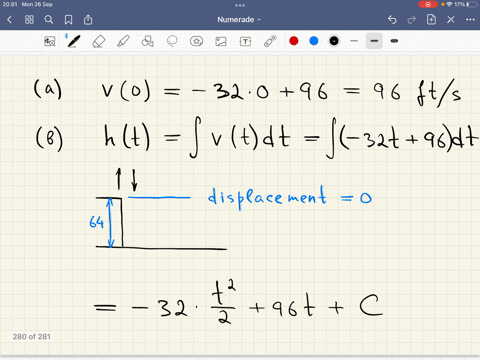Open the thumbnail grid view
This screenshot has height=360, width=480.
(x=29, y=20)
